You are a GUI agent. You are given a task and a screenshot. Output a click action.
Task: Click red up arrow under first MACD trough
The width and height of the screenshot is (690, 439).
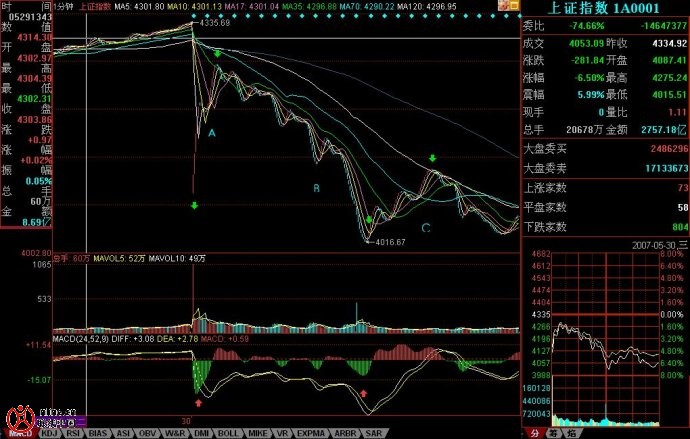[198, 402]
